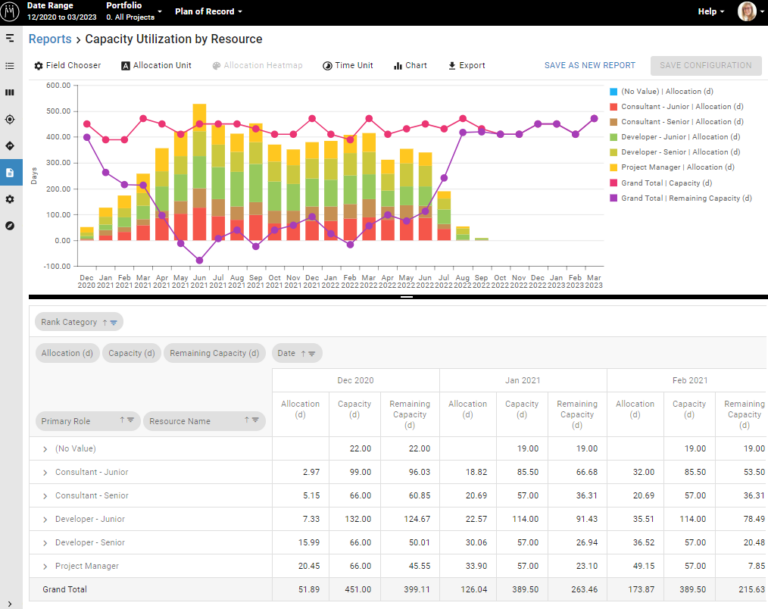Click the Jun 2021 stacked bar
Viewport: 768px width, 609px height.
coord(199,172)
